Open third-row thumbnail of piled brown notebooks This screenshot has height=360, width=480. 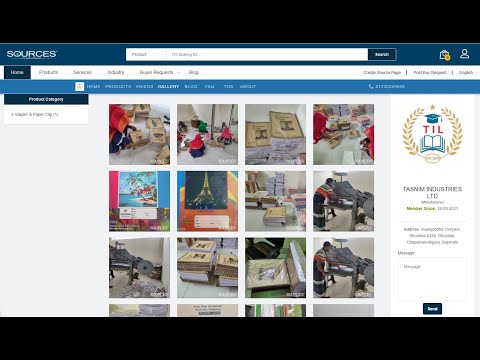pyautogui.click(x=207, y=268)
